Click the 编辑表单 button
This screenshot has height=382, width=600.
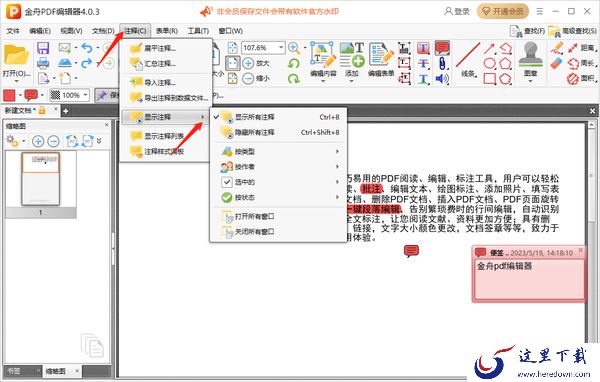tap(381, 60)
